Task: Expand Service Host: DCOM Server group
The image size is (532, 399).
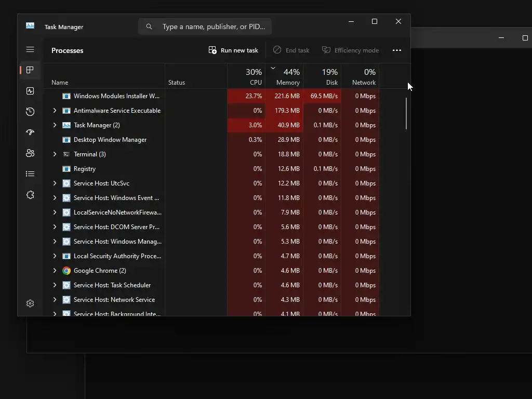Action: point(55,227)
